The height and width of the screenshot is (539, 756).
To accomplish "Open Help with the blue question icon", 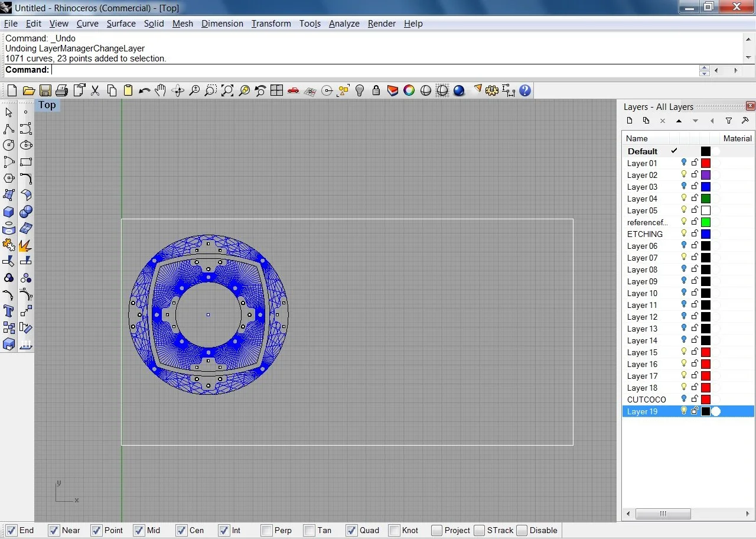I will (x=525, y=90).
